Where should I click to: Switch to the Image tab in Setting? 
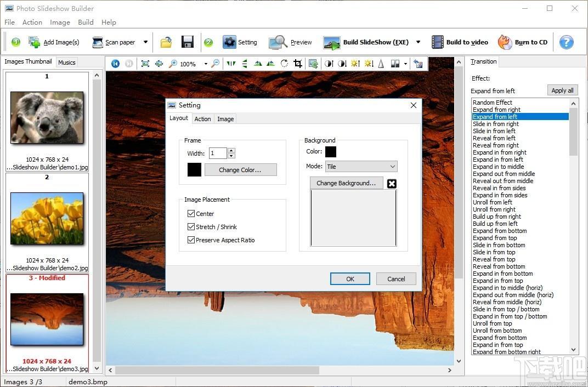(225, 119)
